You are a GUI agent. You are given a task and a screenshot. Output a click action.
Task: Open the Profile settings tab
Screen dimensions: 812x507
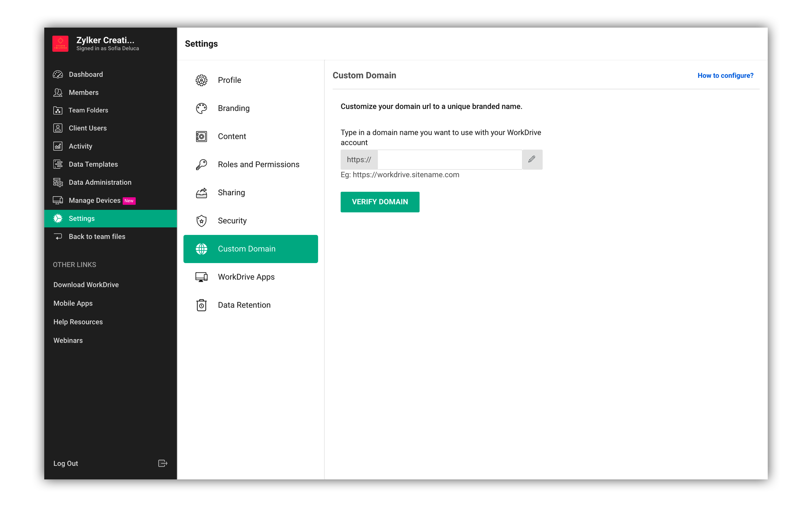coord(230,80)
